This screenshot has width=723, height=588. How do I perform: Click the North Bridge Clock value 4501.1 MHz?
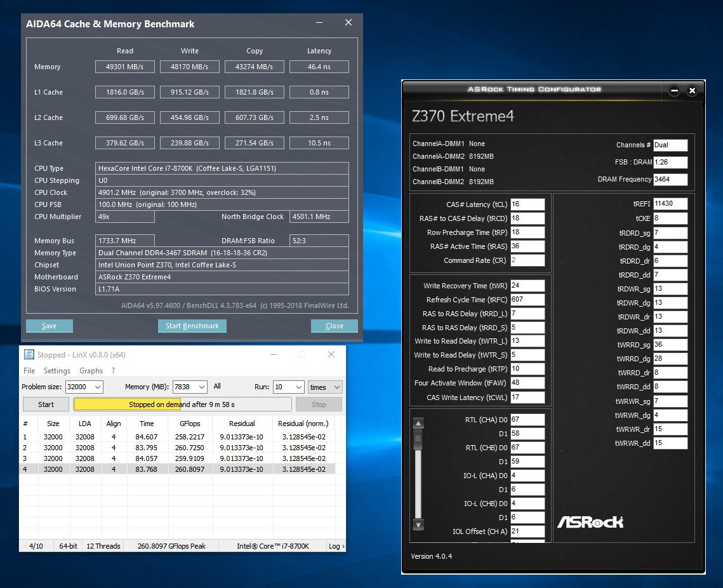pos(319,217)
